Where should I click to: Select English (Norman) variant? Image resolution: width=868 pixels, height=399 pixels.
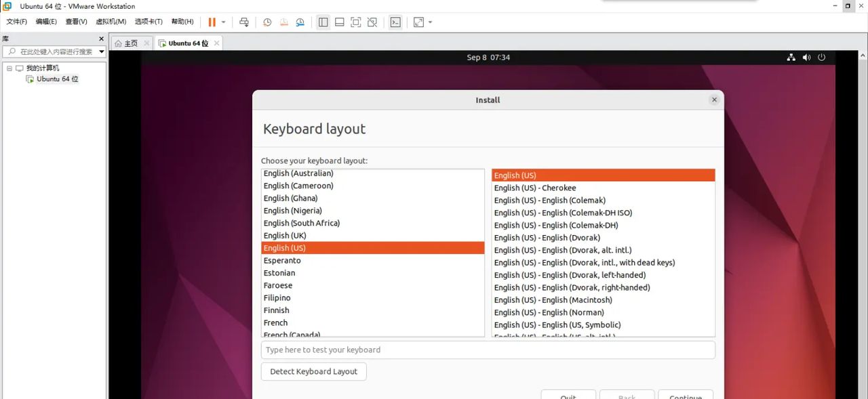pos(604,312)
